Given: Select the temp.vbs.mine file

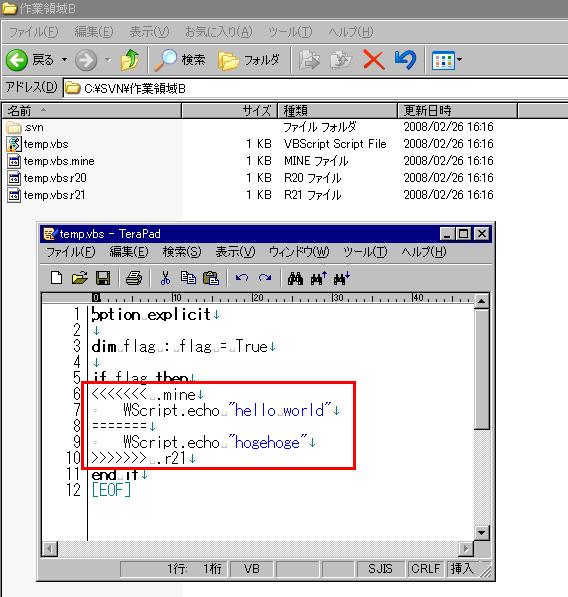Looking at the screenshot, I should tap(59, 161).
